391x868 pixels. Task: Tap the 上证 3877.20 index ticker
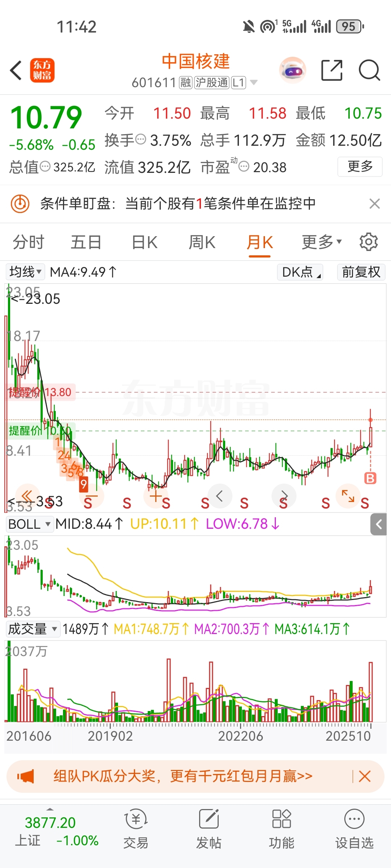coord(50,831)
